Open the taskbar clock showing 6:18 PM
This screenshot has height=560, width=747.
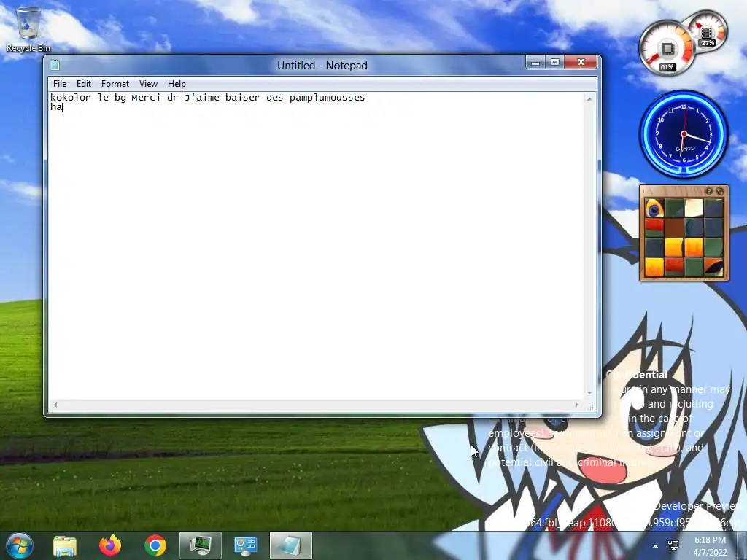pyautogui.click(x=711, y=546)
